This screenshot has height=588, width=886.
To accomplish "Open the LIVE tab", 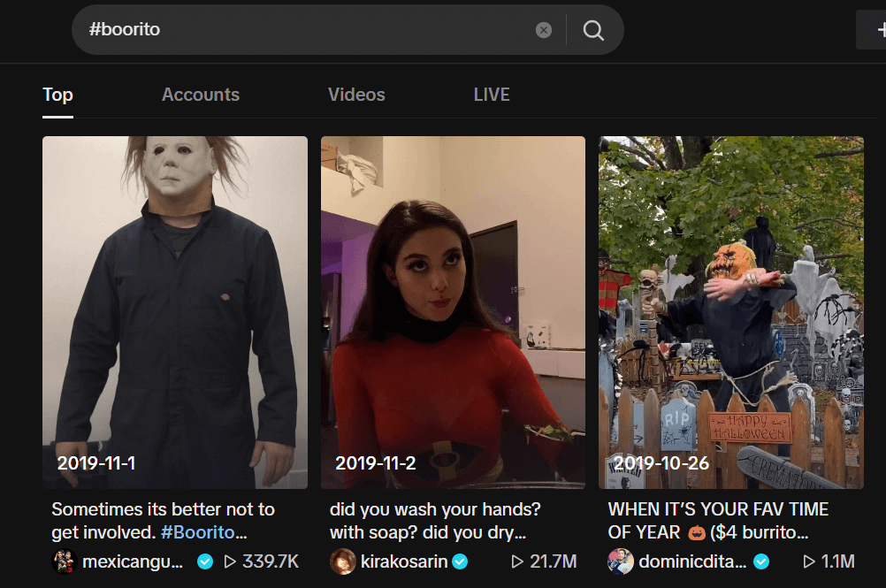I will [492, 95].
